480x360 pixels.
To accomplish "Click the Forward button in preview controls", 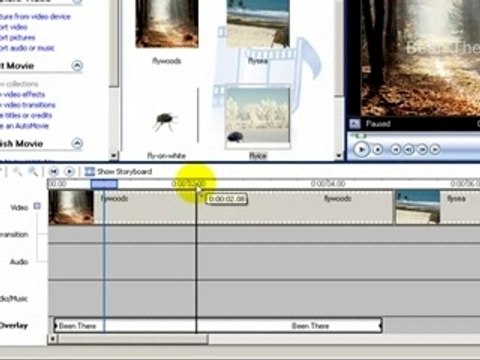I will point(435,150).
